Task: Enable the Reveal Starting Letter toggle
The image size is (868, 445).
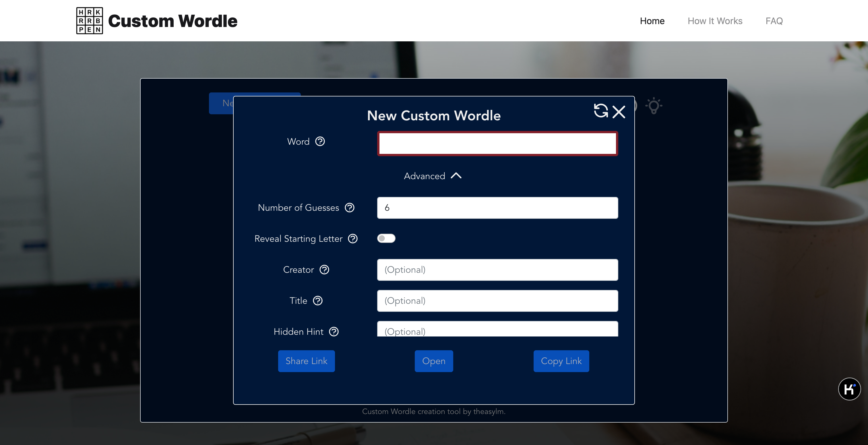Action: [386, 238]
